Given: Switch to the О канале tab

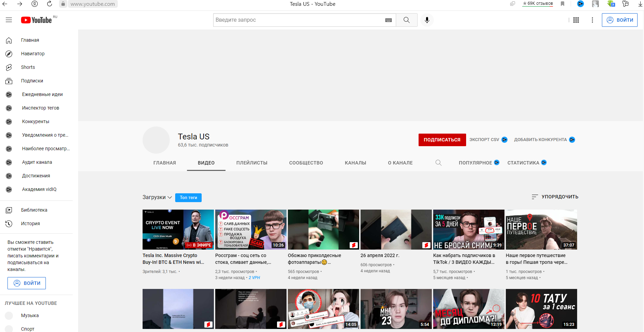Looking at the screenshot, I should [400, 163].
